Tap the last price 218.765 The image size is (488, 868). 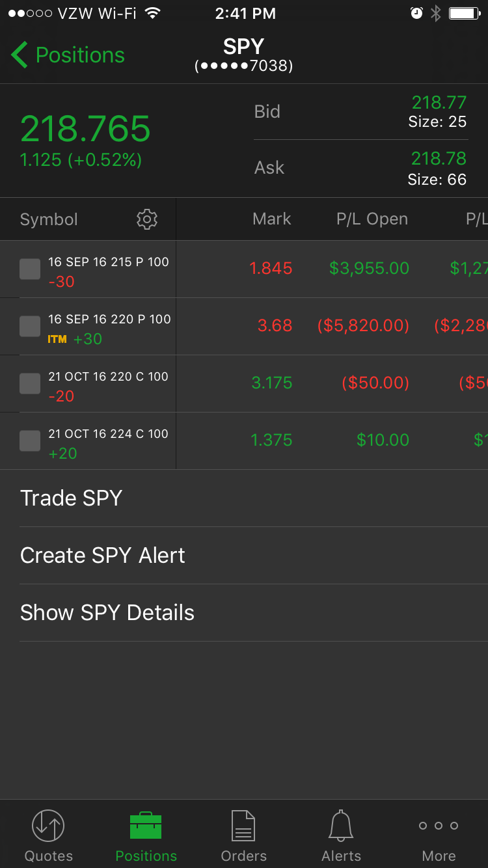point(85,128)
